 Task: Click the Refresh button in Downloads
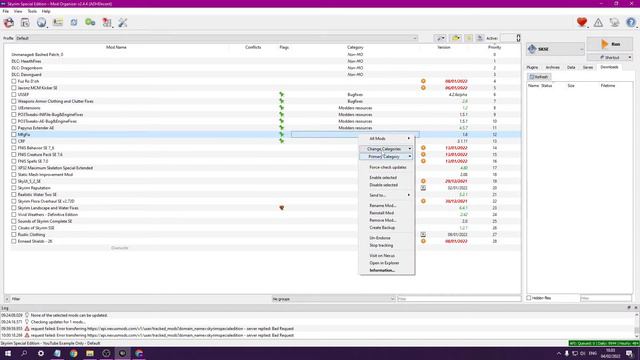coord(539,77)
